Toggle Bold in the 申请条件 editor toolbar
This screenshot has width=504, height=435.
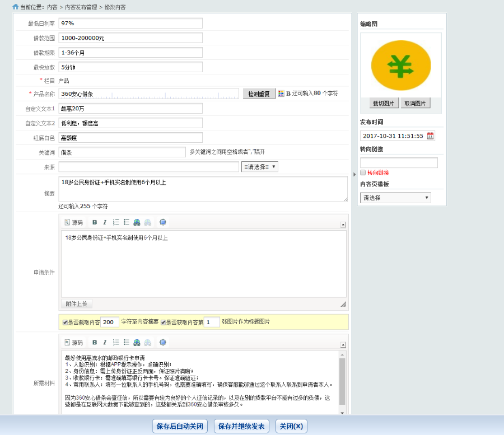click(x=95, y=222)
